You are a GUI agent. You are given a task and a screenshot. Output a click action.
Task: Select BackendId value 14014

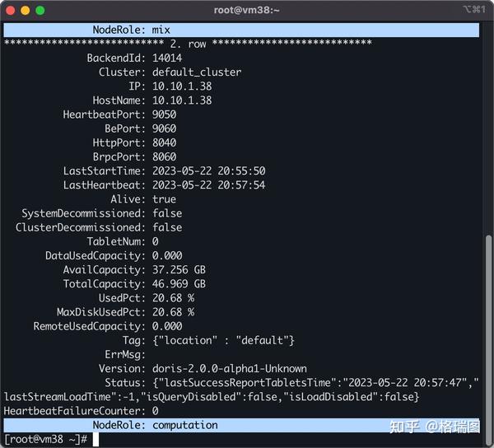click(x=167, y=58)
